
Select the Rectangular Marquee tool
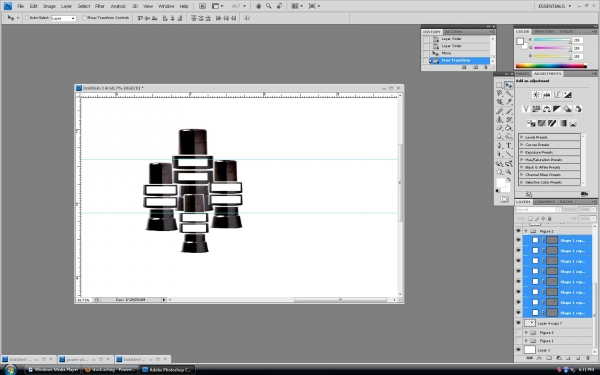(499, 85)
